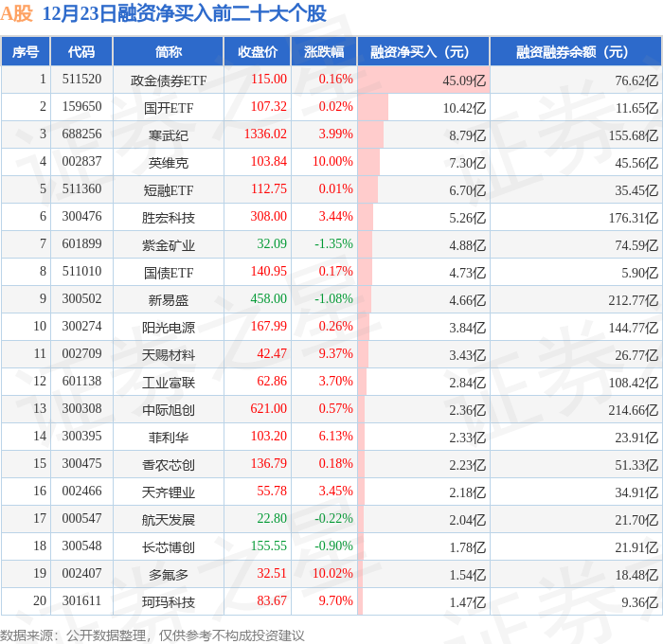Click stock code 601899
Image resolution: width=663 pixels, height=644 pixels.
pos(81,244)
